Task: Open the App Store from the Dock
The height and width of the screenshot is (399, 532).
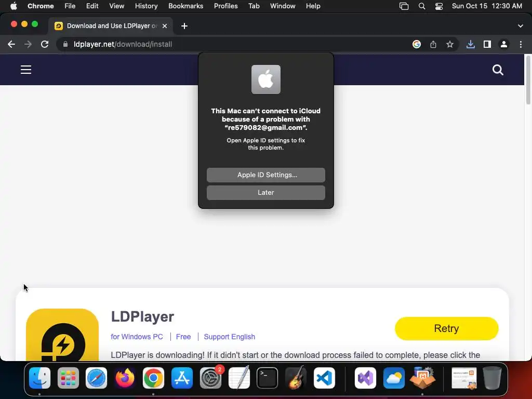Action: pos(182,378)
